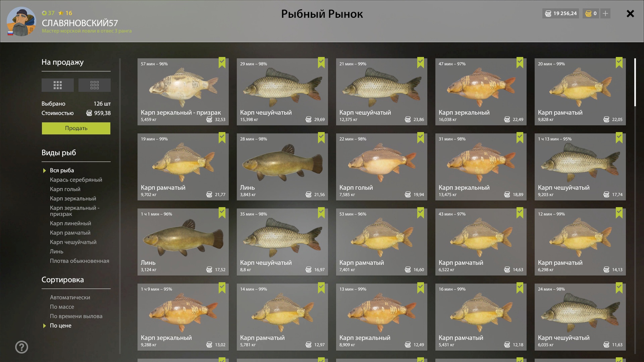The image size is (644, 362).
Task: Click the vertical scrollbar on the right
Action: coord(635,82)
